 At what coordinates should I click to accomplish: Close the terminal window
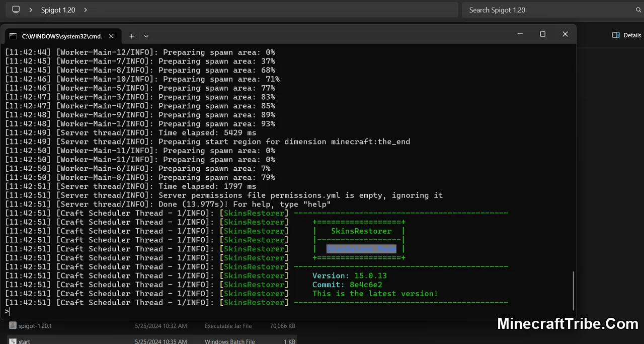coord(566,34)
